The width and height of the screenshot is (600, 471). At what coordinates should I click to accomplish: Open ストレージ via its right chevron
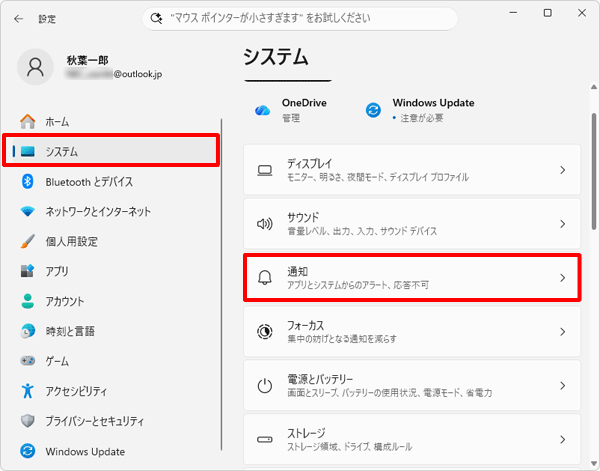[562, 440]
